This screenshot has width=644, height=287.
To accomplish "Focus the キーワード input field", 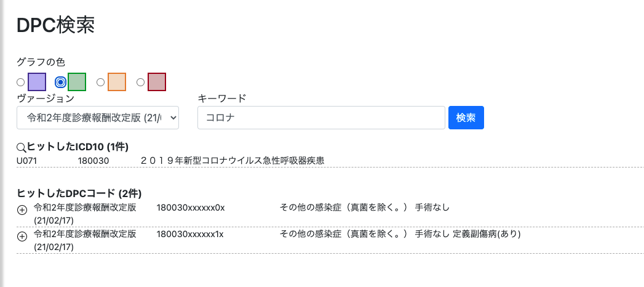I will coord(321,118).
